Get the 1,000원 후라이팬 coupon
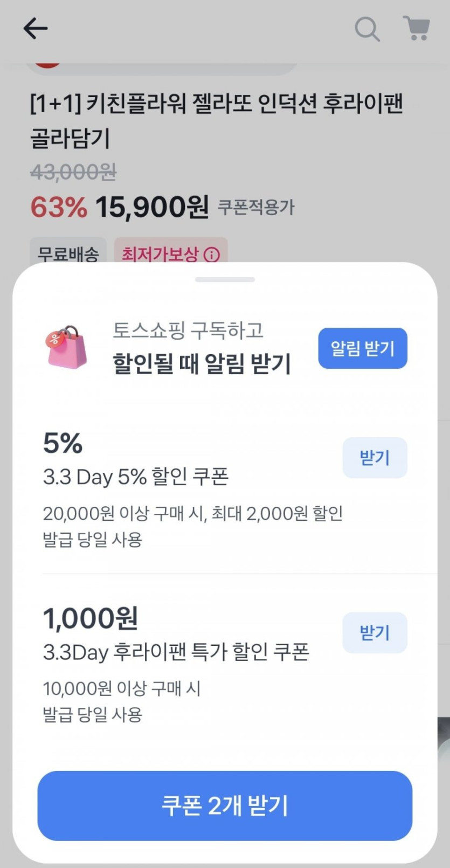 tap(375, 632)
